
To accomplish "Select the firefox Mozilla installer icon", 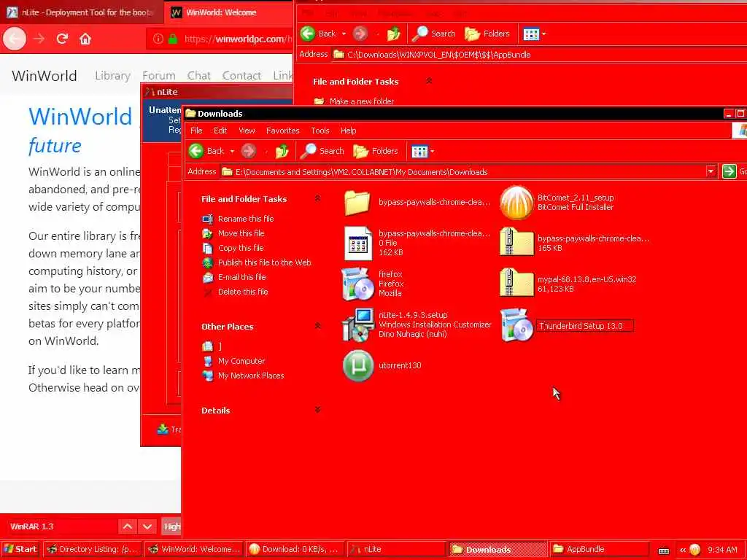I will coord(357,284).
